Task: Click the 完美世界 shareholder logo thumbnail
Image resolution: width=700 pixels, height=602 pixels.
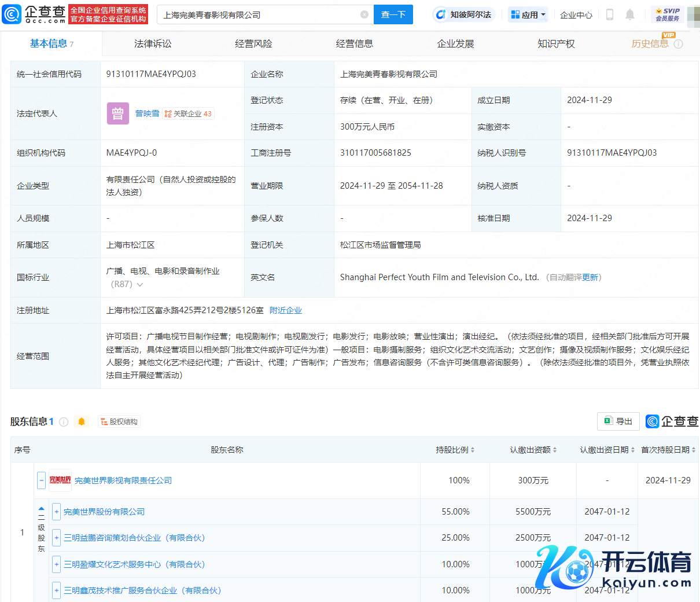Action: pyautogui.click(x=60, y=480)
